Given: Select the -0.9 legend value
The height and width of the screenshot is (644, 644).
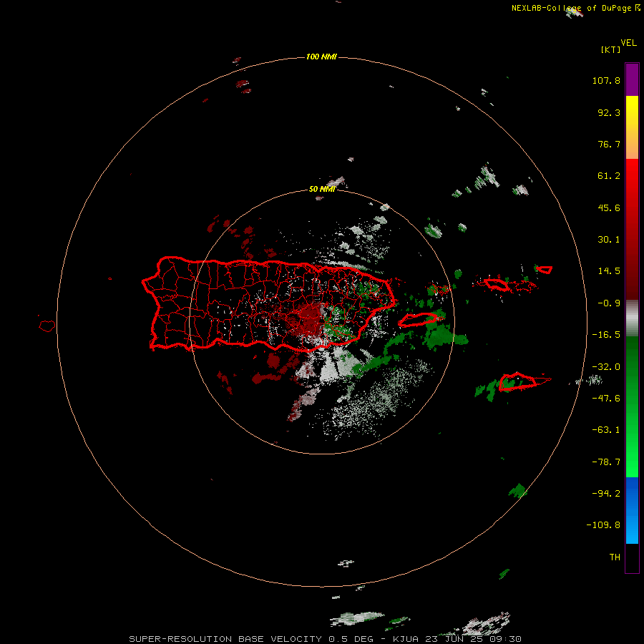Looking at the screenshot, I should [x=609, y=303].
